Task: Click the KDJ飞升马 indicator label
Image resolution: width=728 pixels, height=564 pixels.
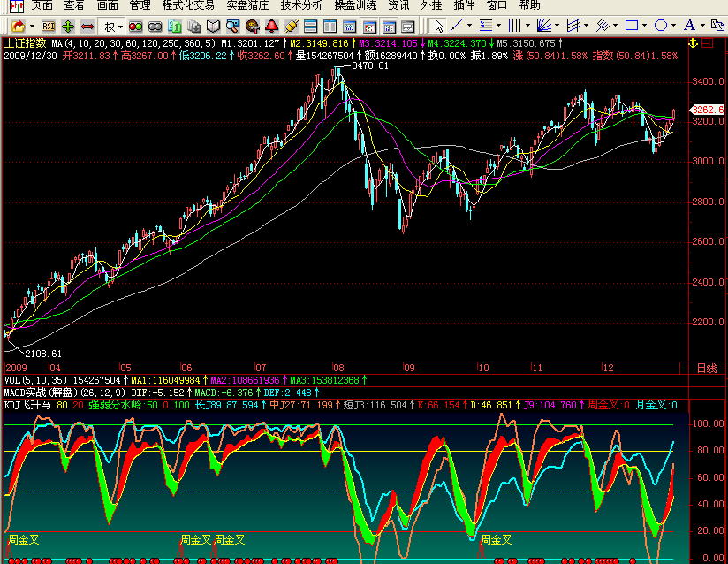Action: [x=27, y=405]
